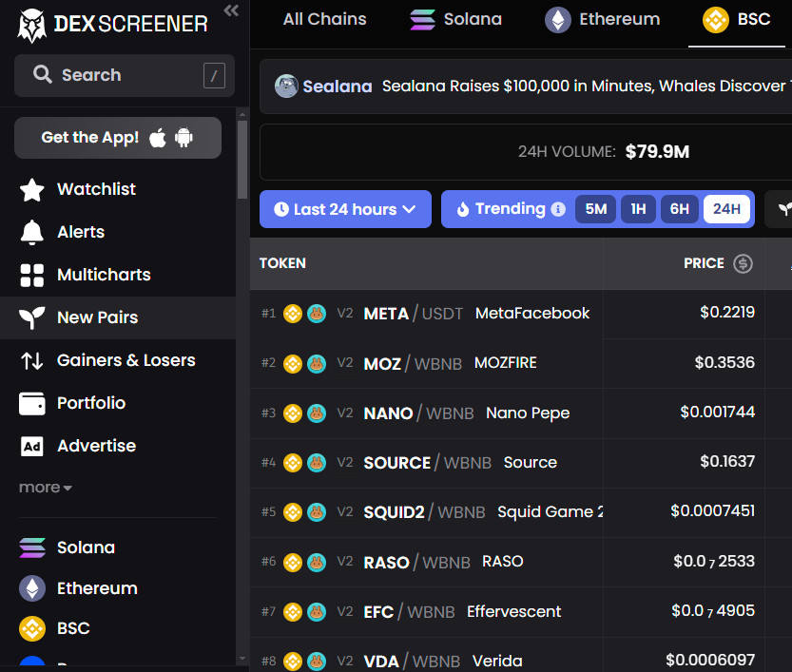The width and height of the screenshot is (792, 672).
Task: Click the slash shortcut key badge
Action: tap(214, 76)
